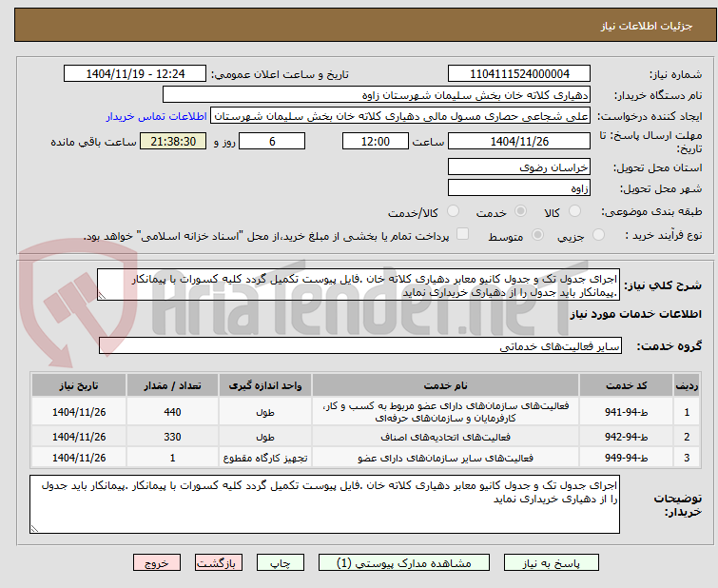Click the پاسخ به نیاز button
The width and height of the screenshot is (718, 588).
(551, 563)
